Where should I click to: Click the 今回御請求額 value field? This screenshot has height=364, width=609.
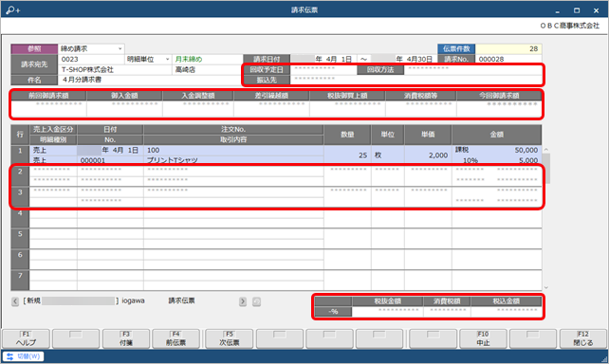499,109
